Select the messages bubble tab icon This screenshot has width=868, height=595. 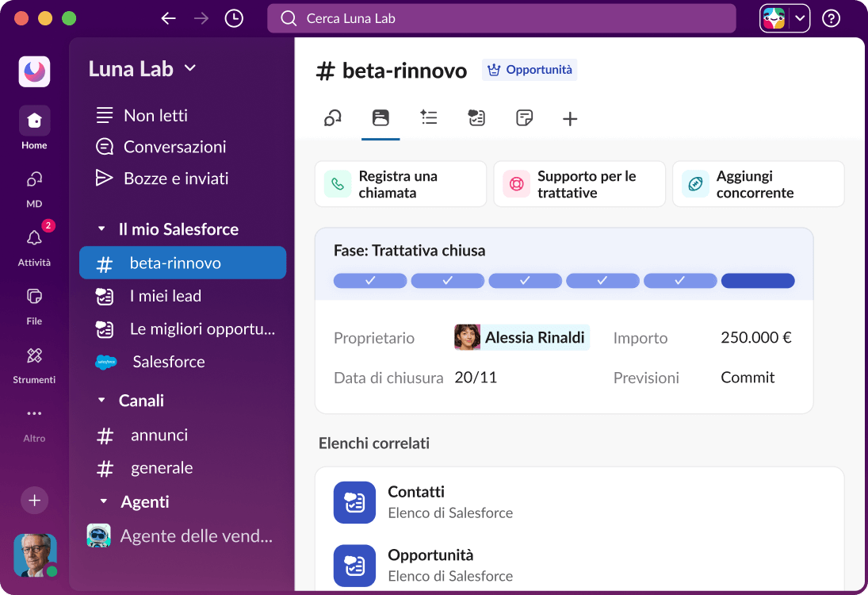[332, 117]
